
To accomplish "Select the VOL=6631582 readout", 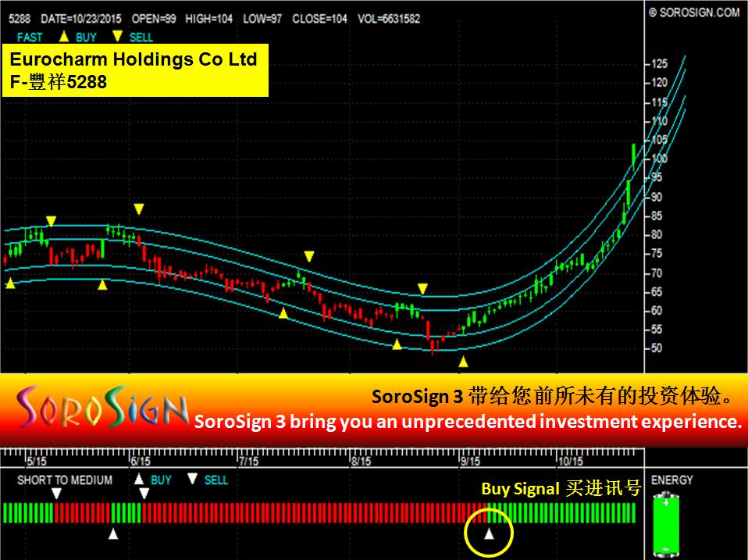I will click(389, 19).
